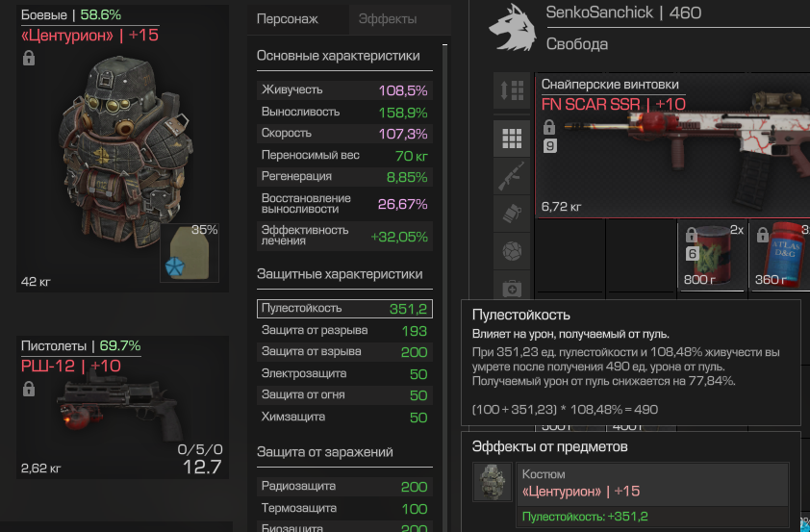Toggle lock on the RSh-12 pistol

click(x=29, y=389)
